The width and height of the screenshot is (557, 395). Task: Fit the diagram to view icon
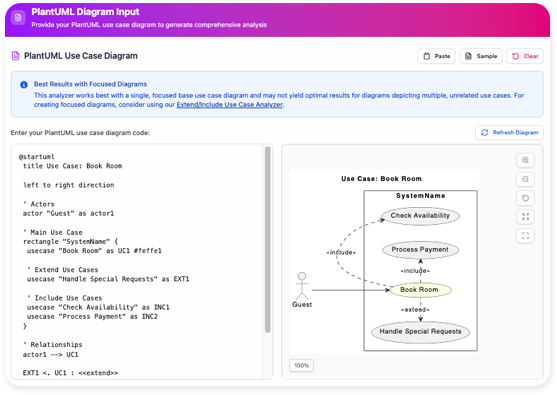pos(525,217)
